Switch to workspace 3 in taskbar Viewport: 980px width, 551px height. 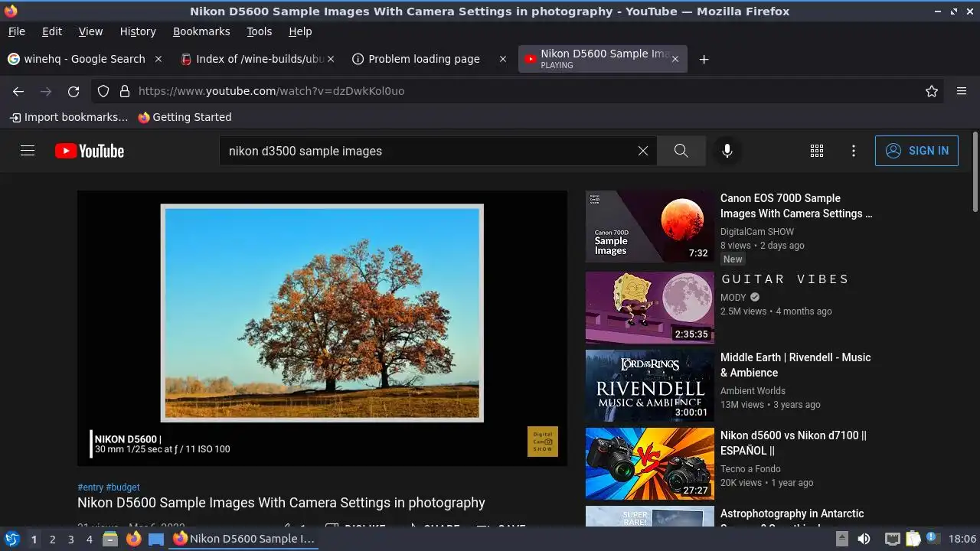(70, 540)
